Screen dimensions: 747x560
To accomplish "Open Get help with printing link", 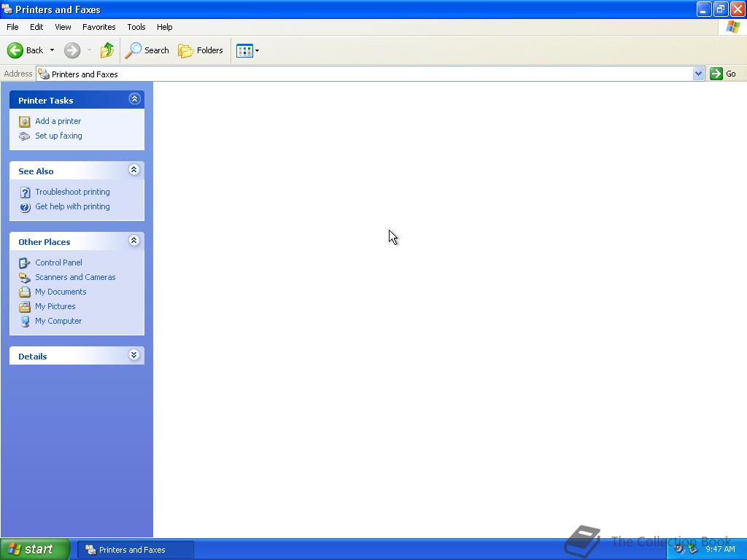I will [x=72, y=206].
